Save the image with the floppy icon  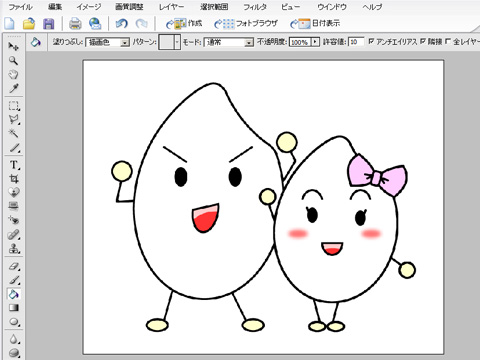49,24
